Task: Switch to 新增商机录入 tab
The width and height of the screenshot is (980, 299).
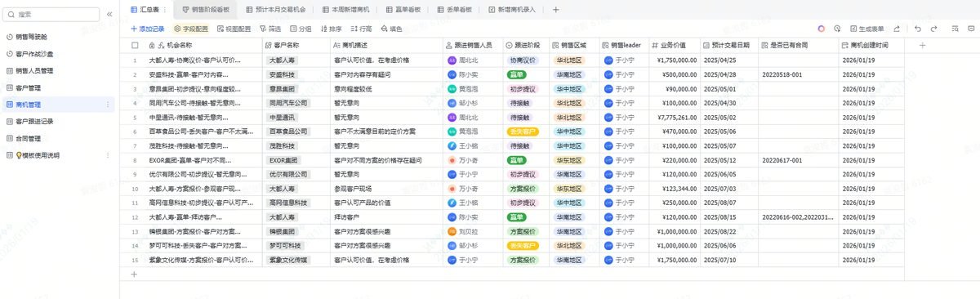Action: 511,10
